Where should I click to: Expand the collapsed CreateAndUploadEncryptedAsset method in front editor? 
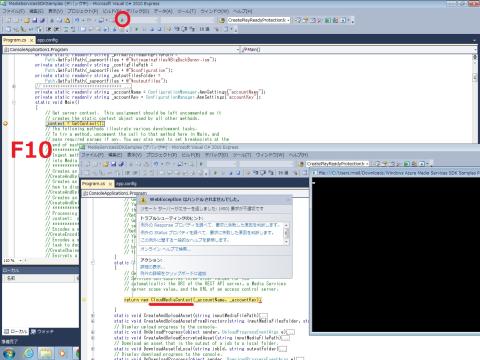[x=93, y=338]
